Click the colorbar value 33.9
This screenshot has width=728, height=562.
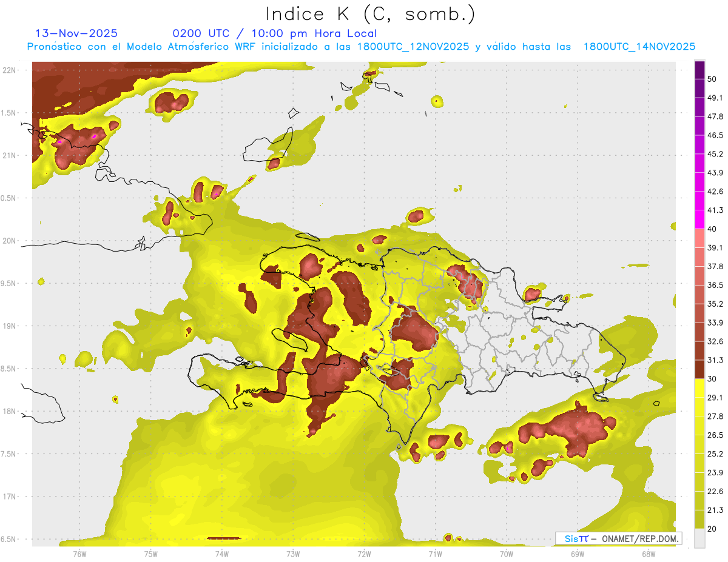[x=715, y=323]
